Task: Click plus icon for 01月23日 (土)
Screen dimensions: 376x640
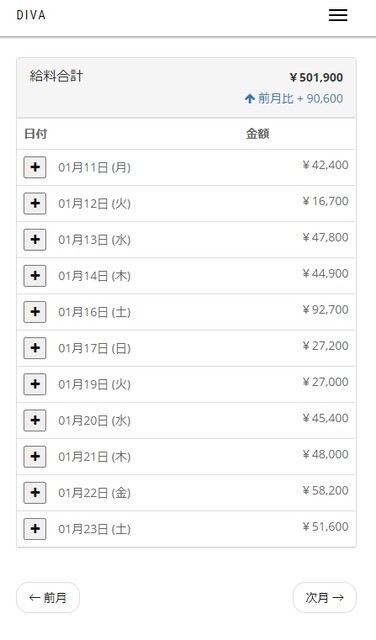Action: tap(35, 529)
